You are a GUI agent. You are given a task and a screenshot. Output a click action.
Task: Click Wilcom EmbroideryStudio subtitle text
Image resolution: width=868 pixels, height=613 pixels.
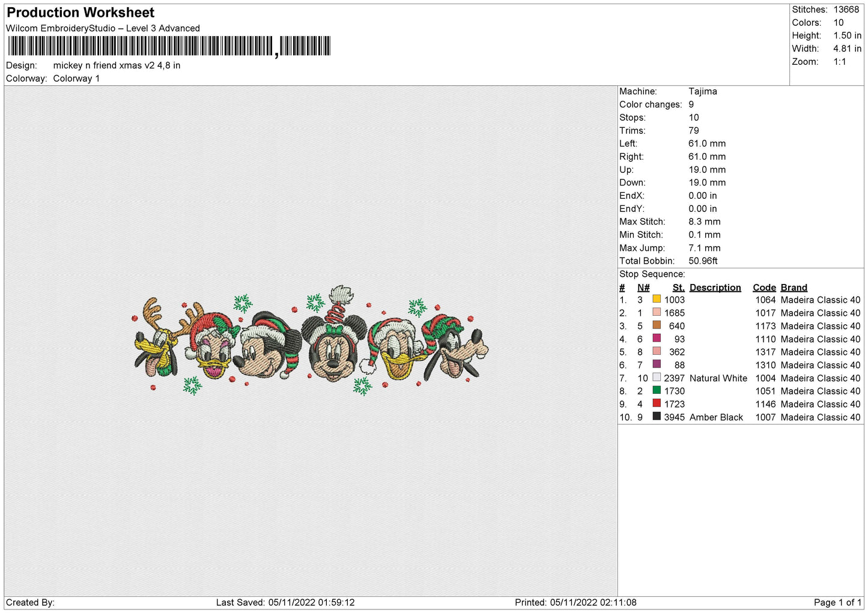pyautogui.click(x=103, y=28)
